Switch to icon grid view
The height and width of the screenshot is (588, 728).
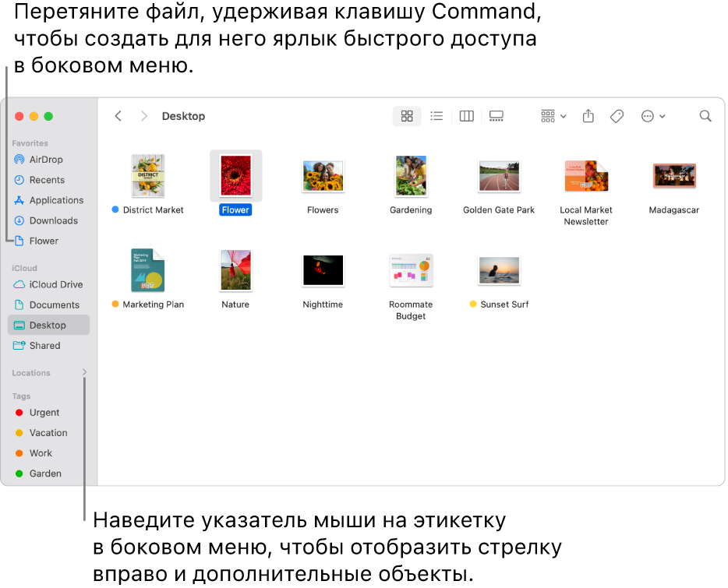407,116
